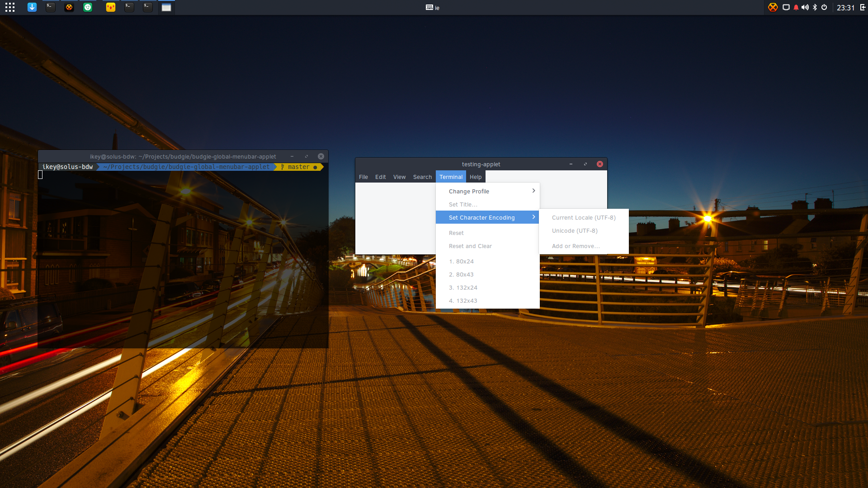Click Add or Remove… encodings
Image resolution: width=868 pixels, height=488 pixels.
click(x=584, y=246)
